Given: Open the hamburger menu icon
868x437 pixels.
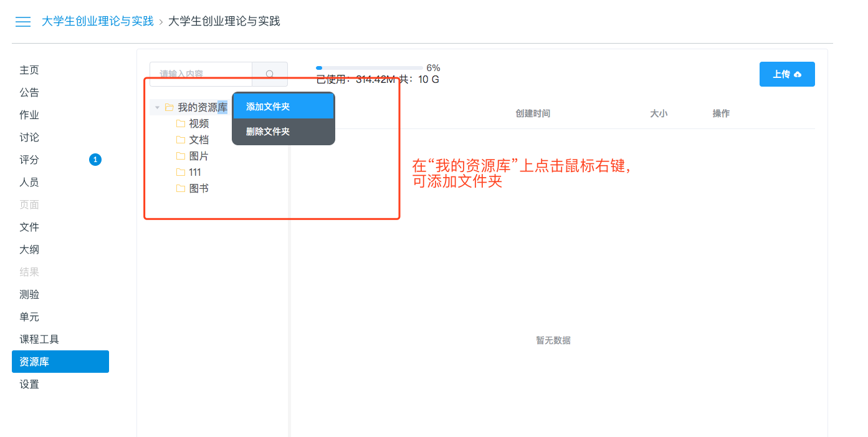Looking at the screenshot, I should point(23,22).
